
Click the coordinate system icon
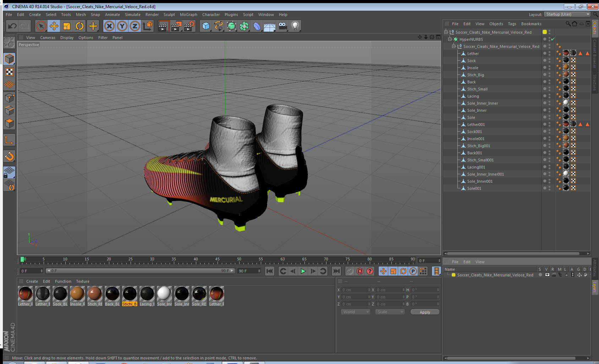point(148,26)
